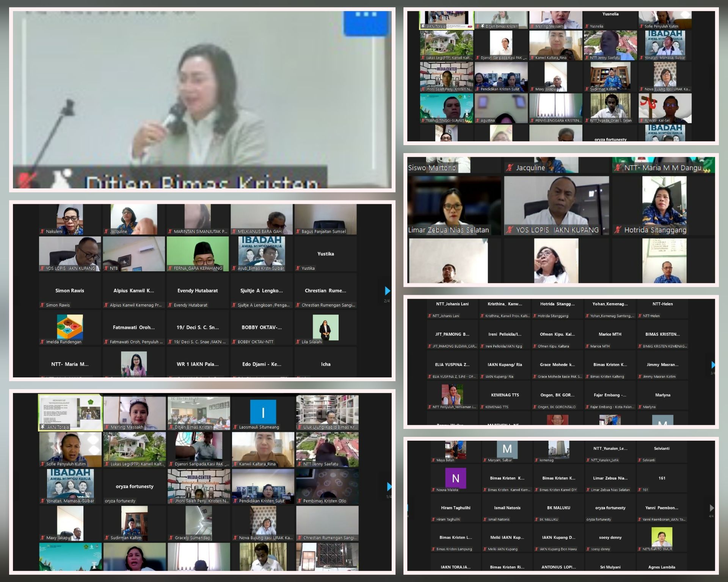This screenshot has height=582, width=728.
Task: Click the gray M avatar of Maryam, Sulbar
Action: (x=507, y=449)
